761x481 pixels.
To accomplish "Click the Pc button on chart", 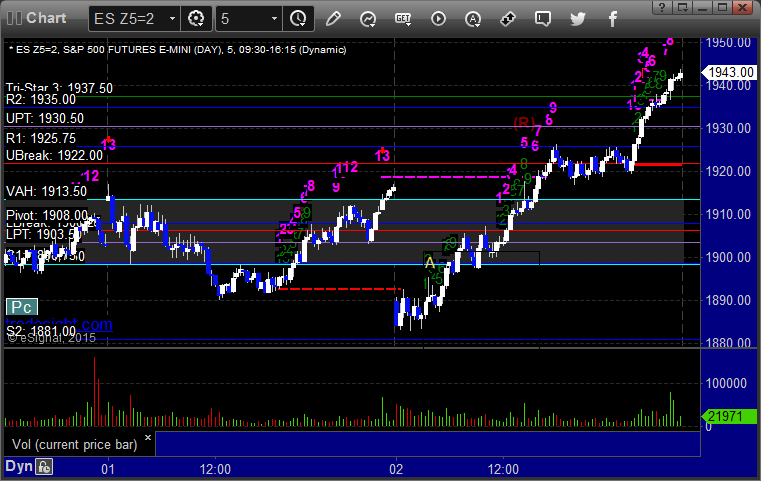I will coord(21,307).
